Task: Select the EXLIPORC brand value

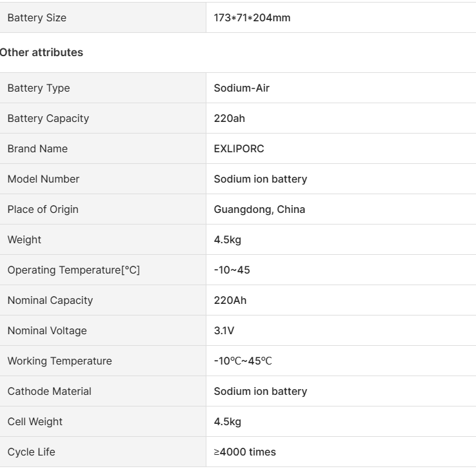Action: (239, 148)
